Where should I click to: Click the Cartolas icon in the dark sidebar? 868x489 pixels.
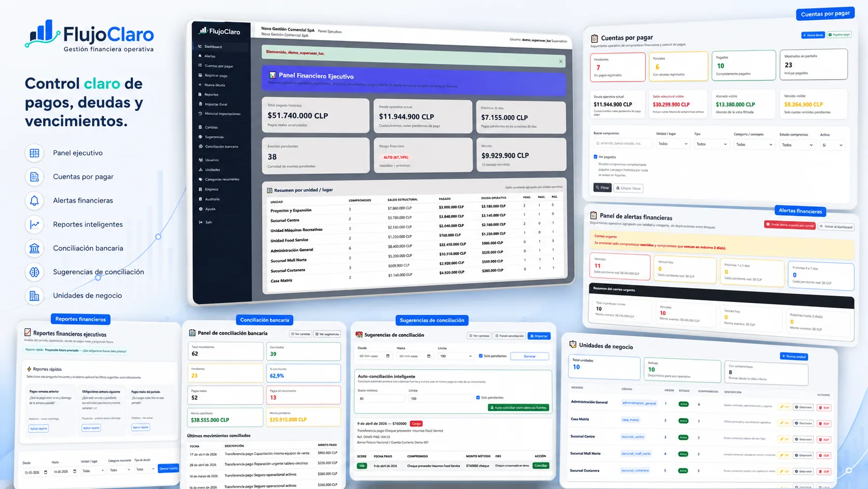coord(200,127)
